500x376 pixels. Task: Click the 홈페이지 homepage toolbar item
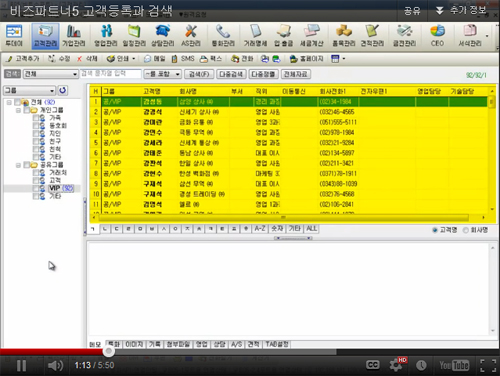[x=306, y=59]
